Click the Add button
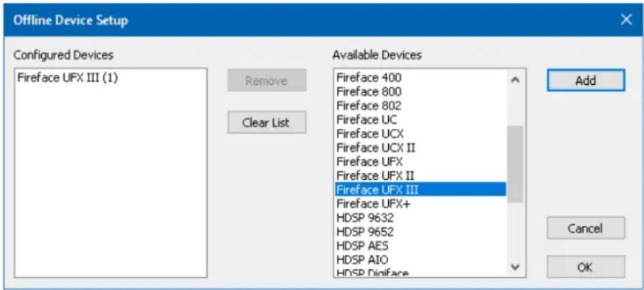The image size is (644, 290). (x=586, y=81)
